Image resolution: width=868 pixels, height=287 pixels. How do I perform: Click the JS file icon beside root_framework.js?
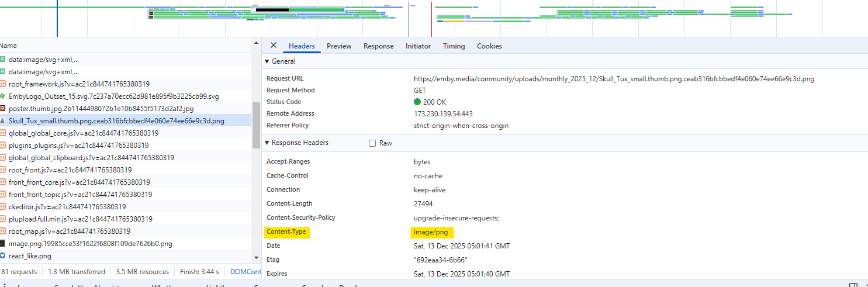pos(3,84)
